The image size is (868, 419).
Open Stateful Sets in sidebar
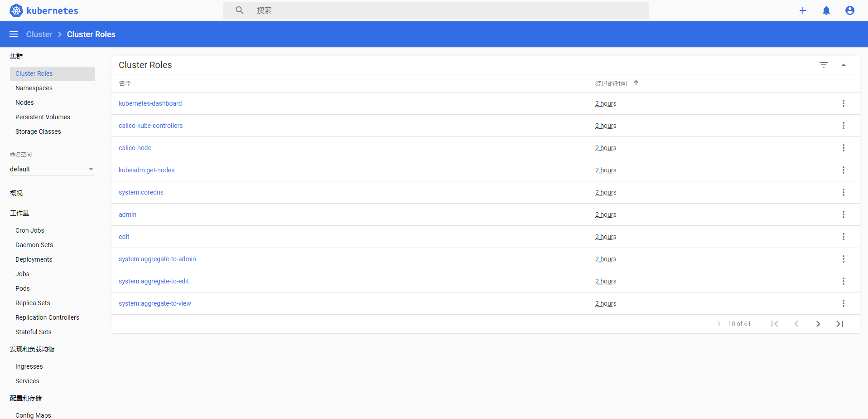pos(34,332)
